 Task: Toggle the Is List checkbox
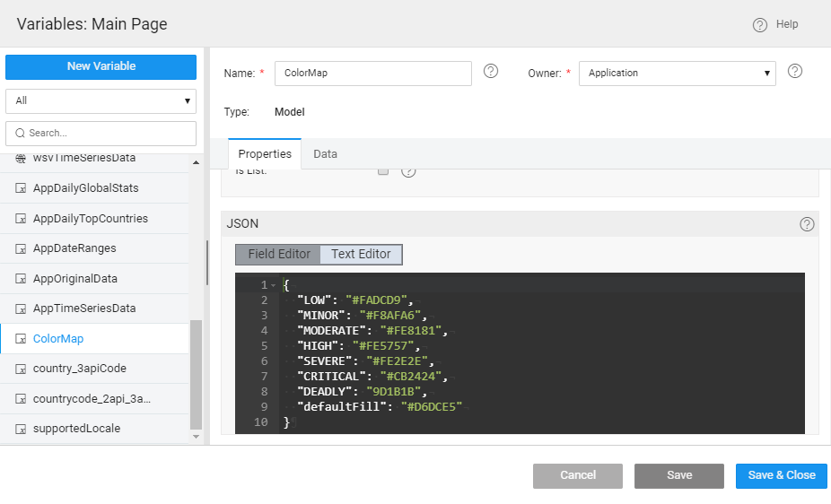pos(383,170)
